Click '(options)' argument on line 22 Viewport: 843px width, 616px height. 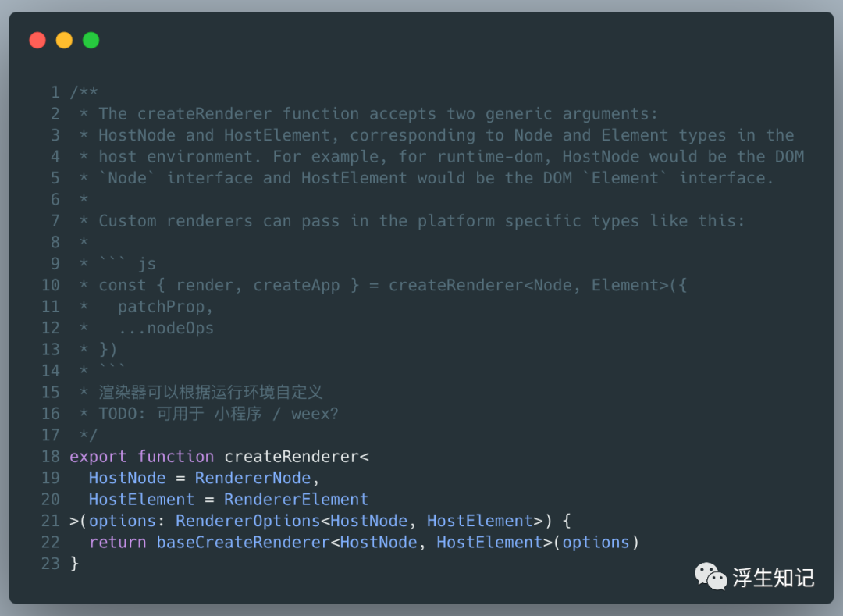coord(596,543)
